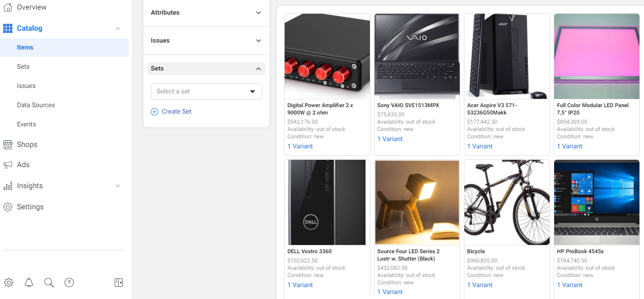Click the Settings gear icon beside Settings
This screenshot has height=299, width=644.
8,207
